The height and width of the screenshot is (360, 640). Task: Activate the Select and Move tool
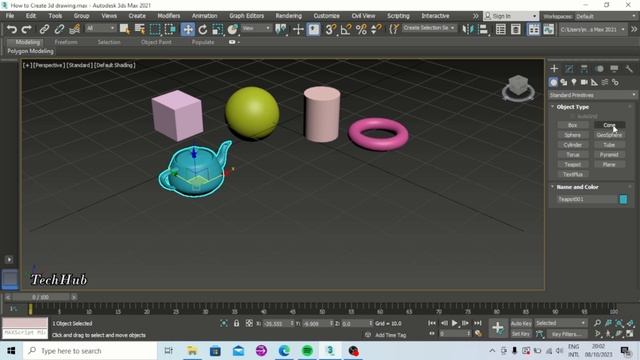pos(188,29)
